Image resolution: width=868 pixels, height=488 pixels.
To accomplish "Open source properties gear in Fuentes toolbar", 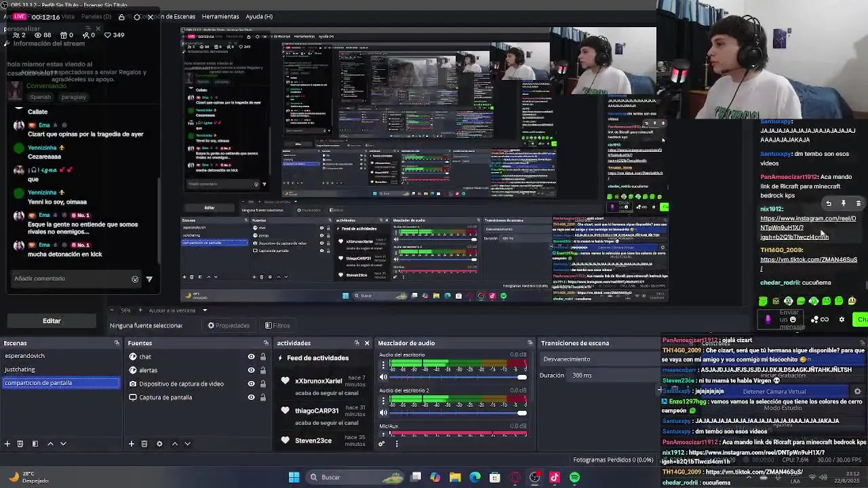I will tap(159, 444).
